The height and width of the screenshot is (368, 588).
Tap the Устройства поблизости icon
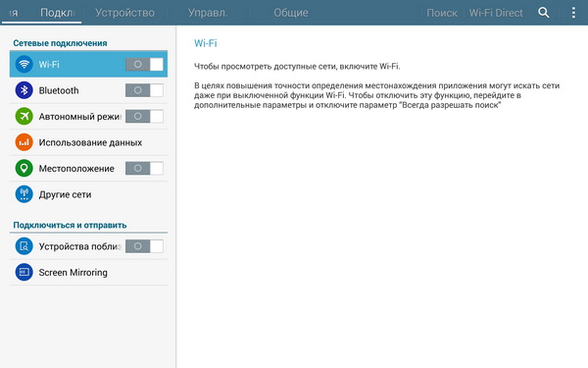pyautogui.click(x=24, y=246)
